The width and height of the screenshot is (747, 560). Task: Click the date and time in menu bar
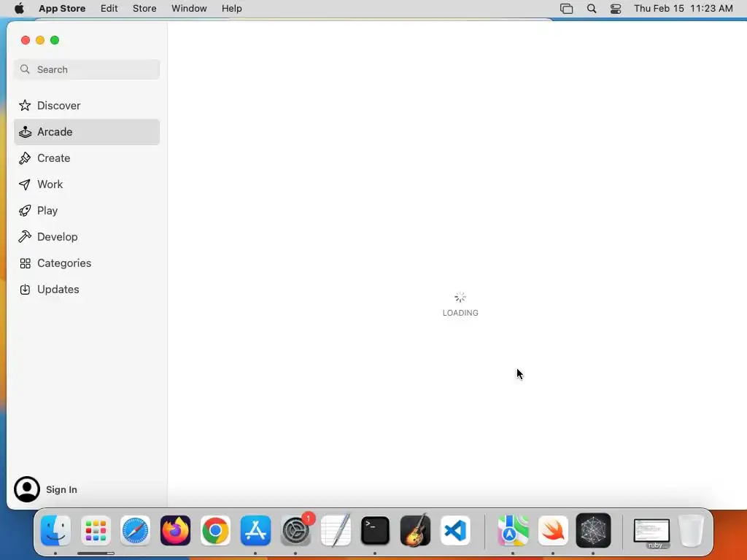[683, 9]
